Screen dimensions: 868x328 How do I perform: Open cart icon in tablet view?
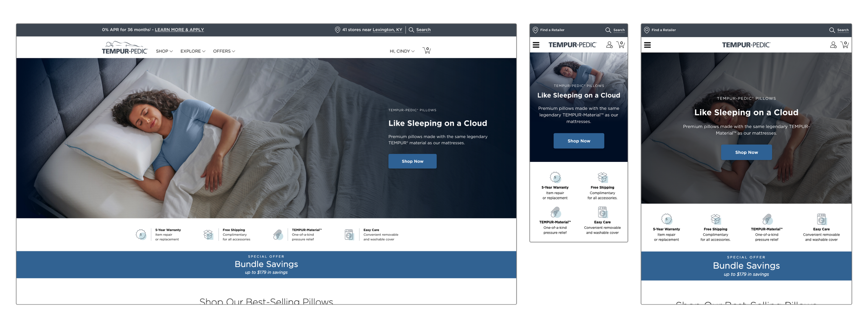(x=845, y=45)
